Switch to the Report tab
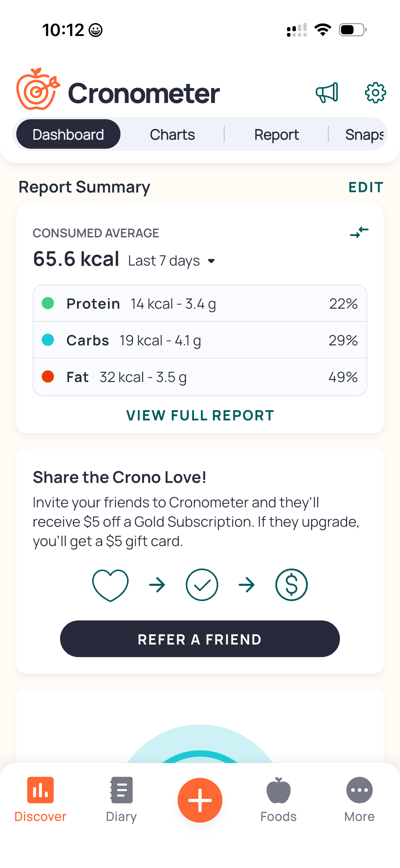 pos(277,134)
